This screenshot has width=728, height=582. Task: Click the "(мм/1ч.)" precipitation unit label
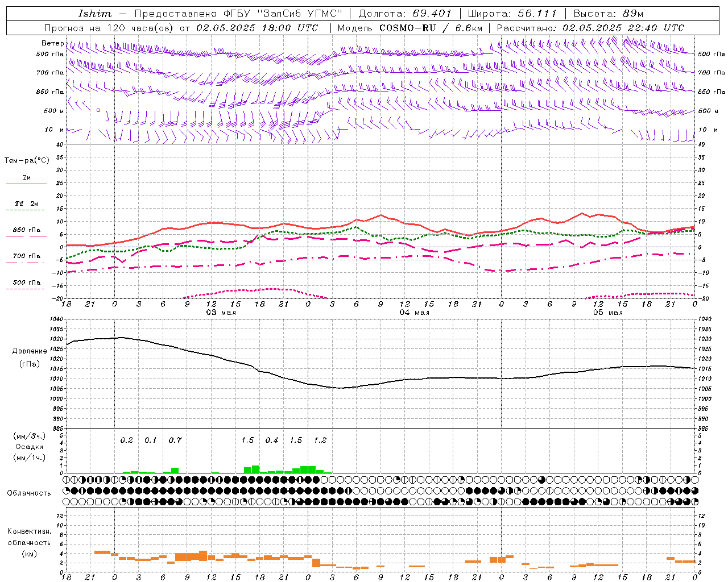[x=29, y=458]
